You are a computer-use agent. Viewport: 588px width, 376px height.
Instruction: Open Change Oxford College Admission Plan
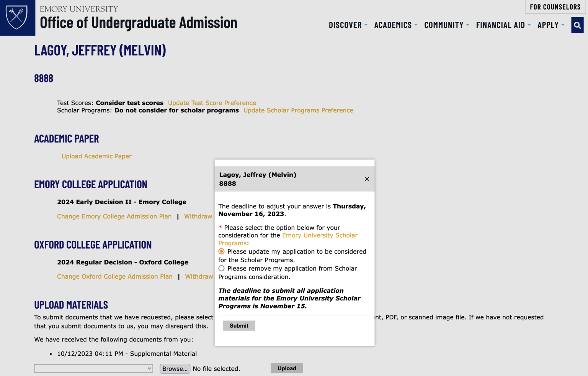[114, 276]
